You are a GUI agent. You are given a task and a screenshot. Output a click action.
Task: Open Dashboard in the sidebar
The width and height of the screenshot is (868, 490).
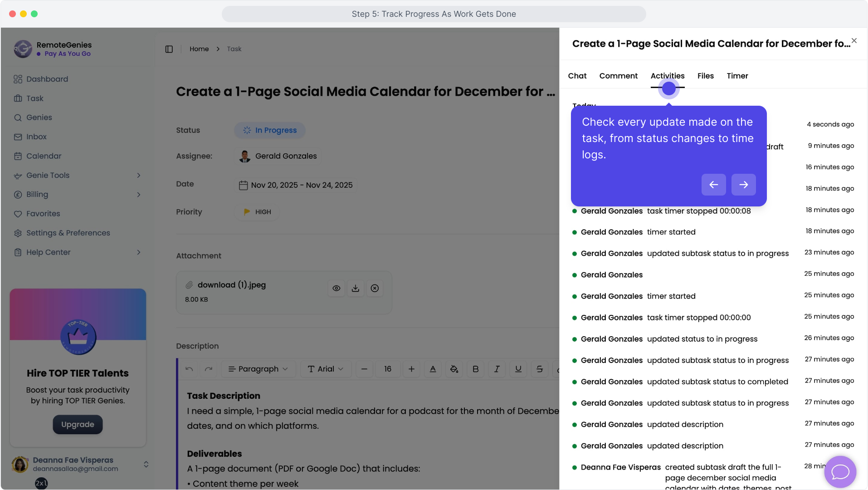pyautogui.click(x=47, y=79)
